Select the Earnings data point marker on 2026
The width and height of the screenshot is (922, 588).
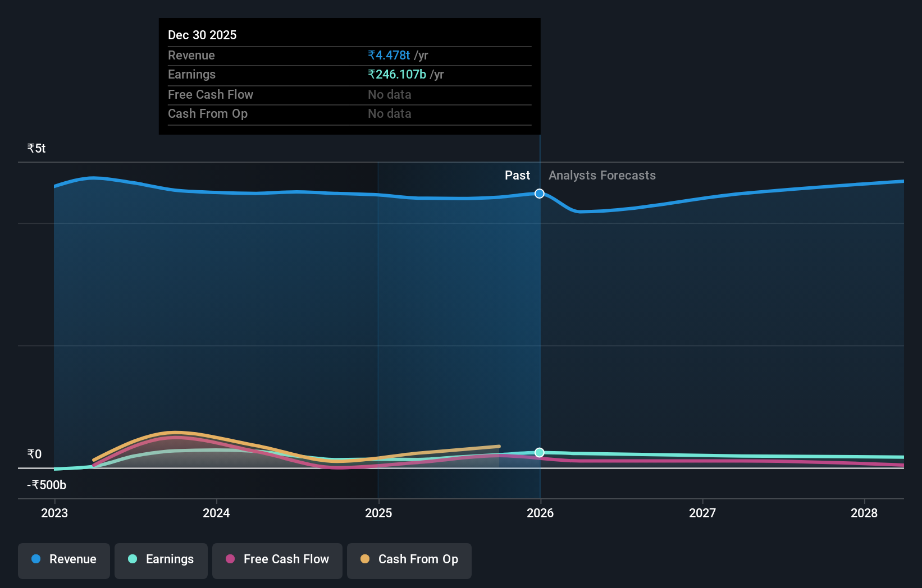pyautogui.click(x=540, y=452)
